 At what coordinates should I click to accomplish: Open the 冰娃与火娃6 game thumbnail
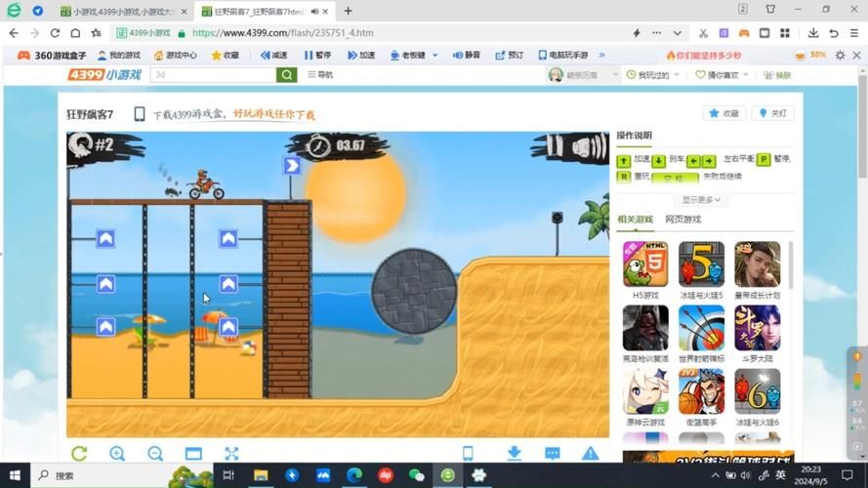(x=758, y=391)
